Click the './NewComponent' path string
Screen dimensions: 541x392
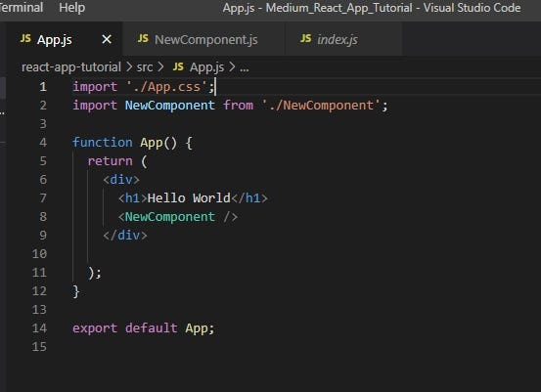pyautogui.click(x=321, y=106)
